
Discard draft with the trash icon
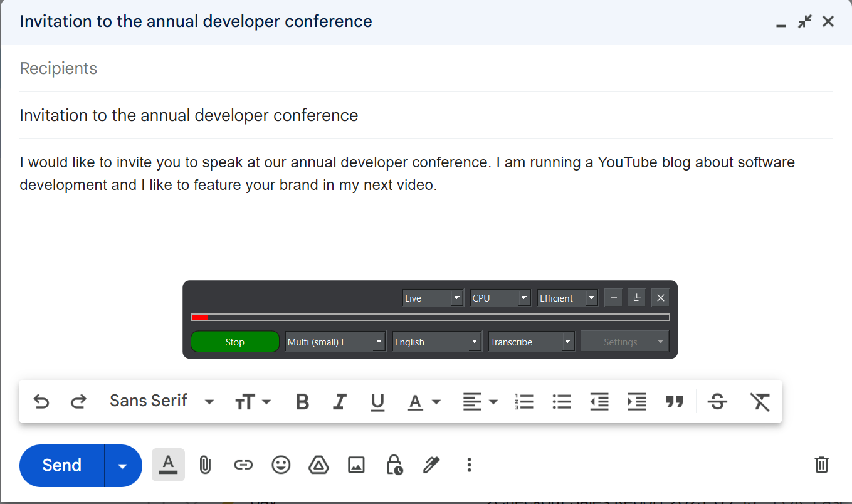click(821, 465)
